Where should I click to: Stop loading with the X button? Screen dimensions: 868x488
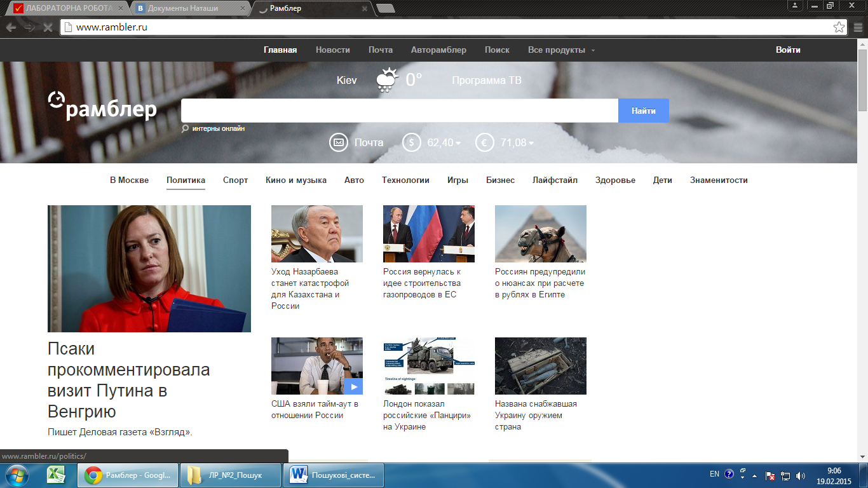[47, 27]
